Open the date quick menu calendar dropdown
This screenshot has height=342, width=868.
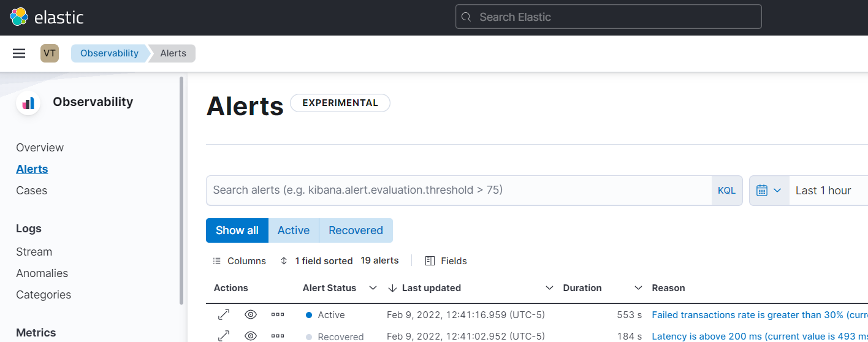coord(769,191)
